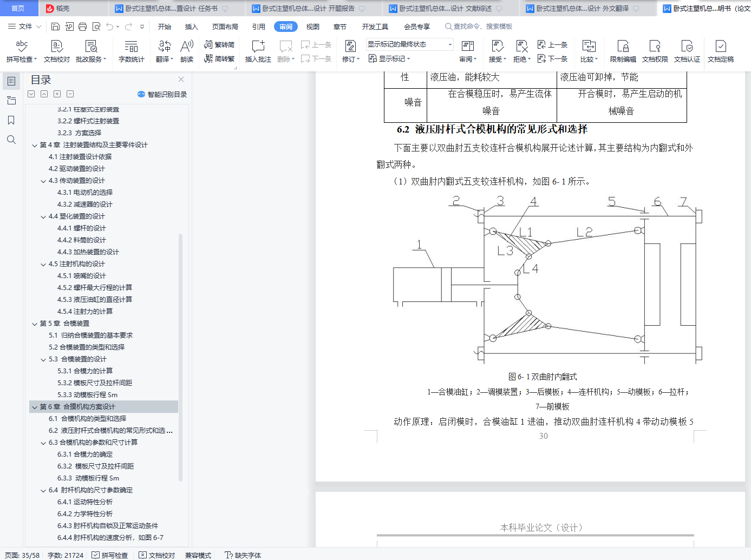751x560 pixels.
Task: Convert text with 繁转简
Action: pos(219,45)
